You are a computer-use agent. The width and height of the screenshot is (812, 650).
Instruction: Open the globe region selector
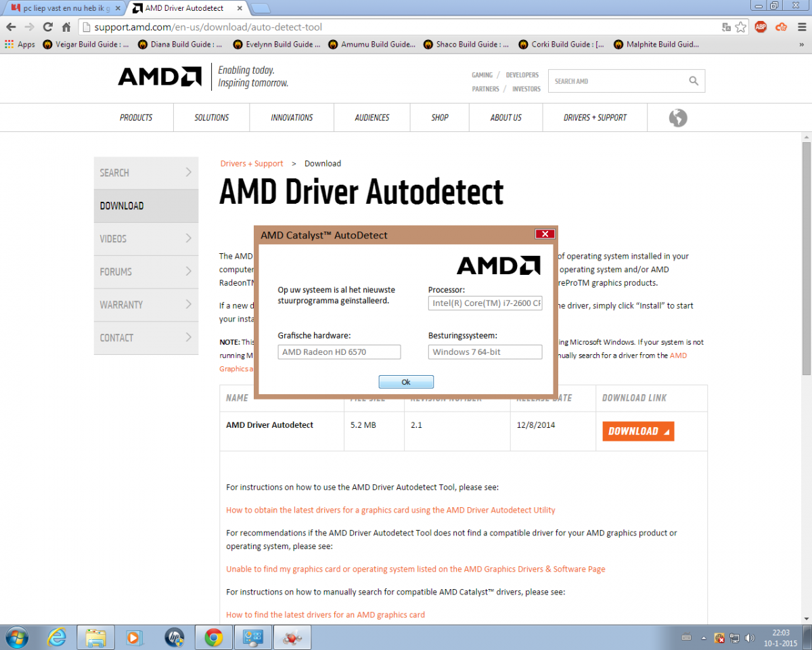(x=678, y=118)
